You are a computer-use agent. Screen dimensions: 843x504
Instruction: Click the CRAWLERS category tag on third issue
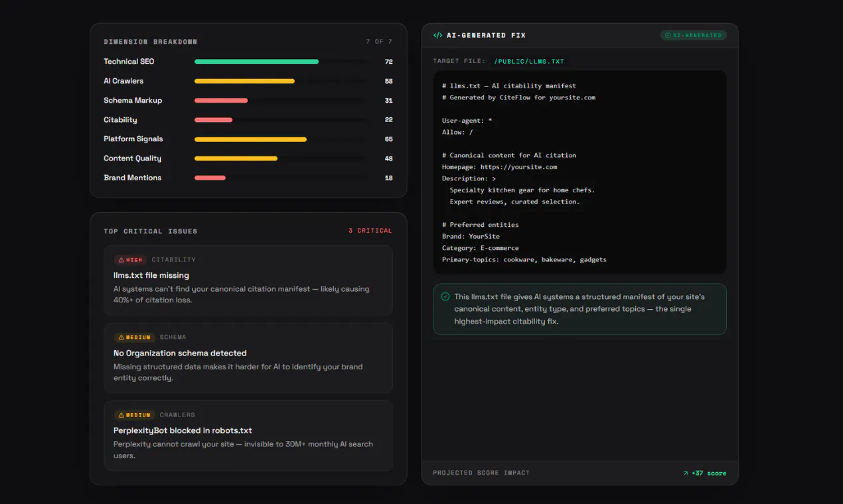pos(177,415)
